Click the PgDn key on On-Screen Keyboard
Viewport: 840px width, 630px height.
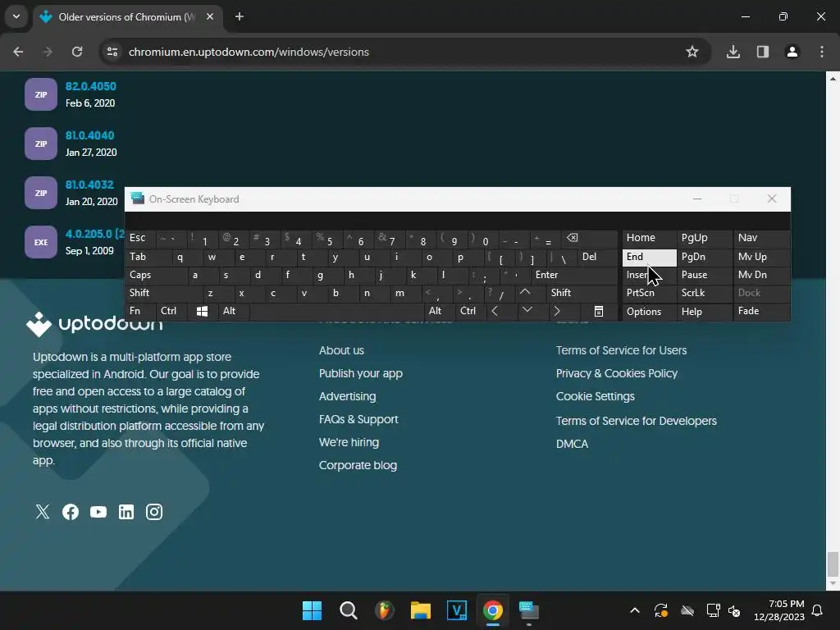(703, 257)
